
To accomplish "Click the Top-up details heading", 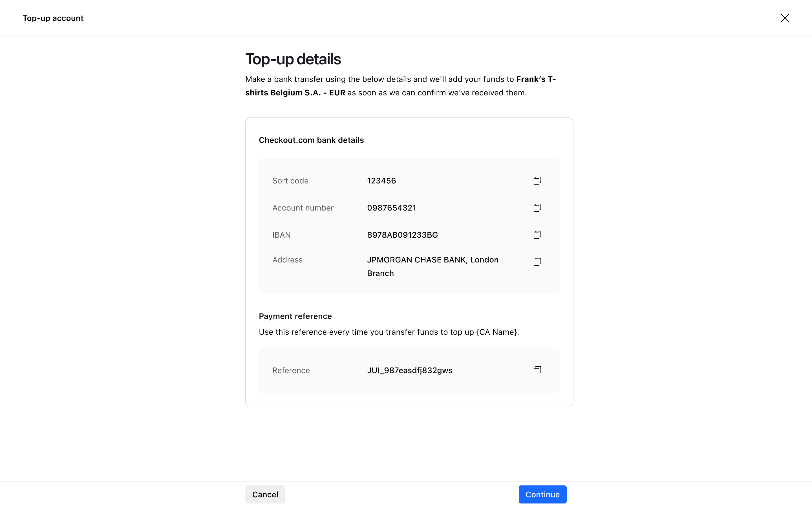I will pos(293,59).
